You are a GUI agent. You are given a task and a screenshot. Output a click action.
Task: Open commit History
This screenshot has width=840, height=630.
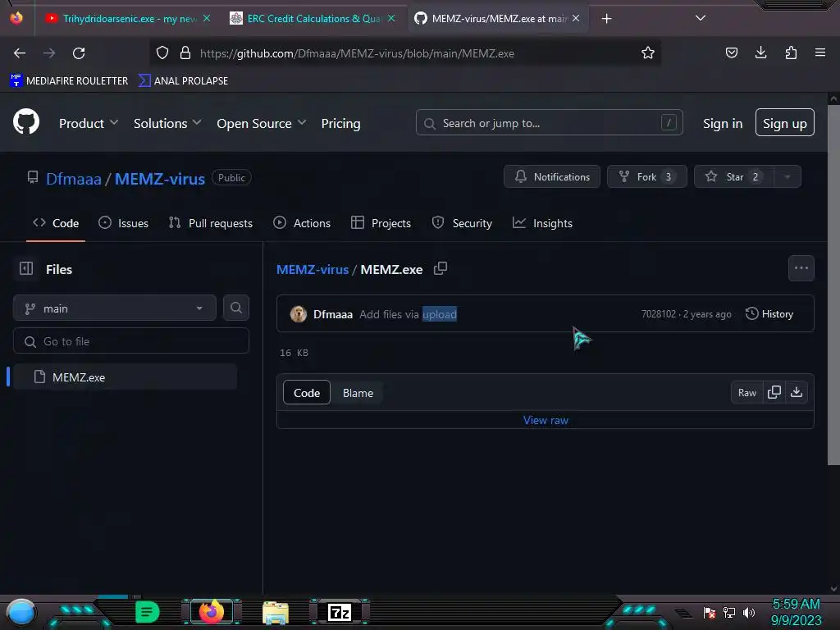(x=769, y=314)
